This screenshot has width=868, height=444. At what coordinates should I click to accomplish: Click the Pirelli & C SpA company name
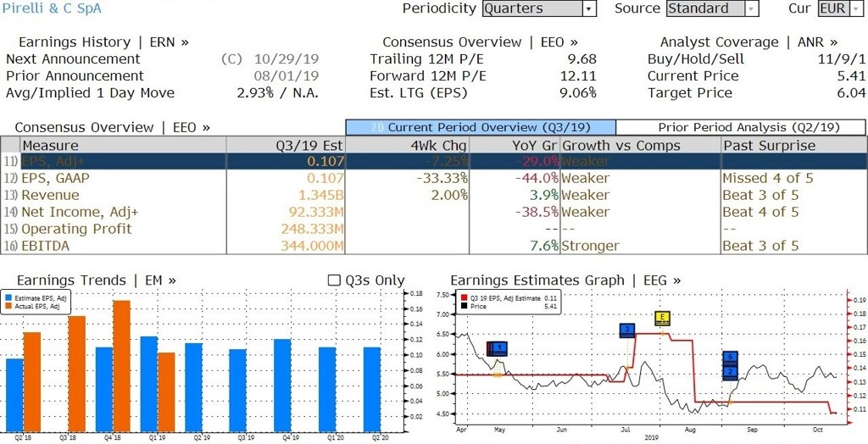(x=52, y=8)
